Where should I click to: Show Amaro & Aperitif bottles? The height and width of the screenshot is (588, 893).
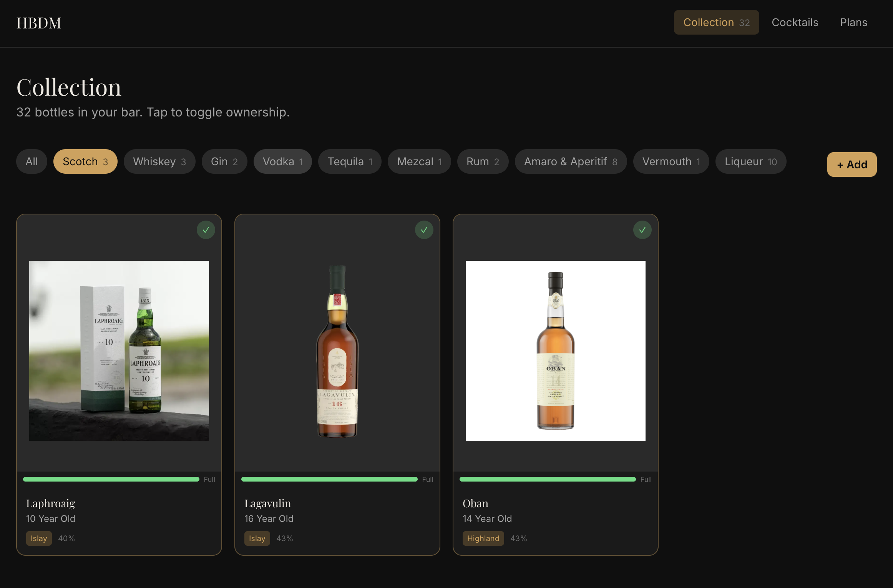571,161
